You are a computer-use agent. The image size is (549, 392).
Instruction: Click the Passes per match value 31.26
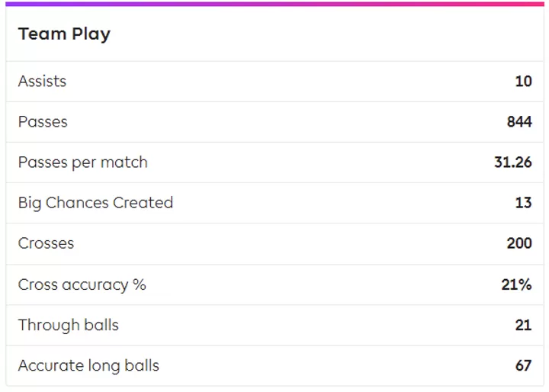pos(513,162)
